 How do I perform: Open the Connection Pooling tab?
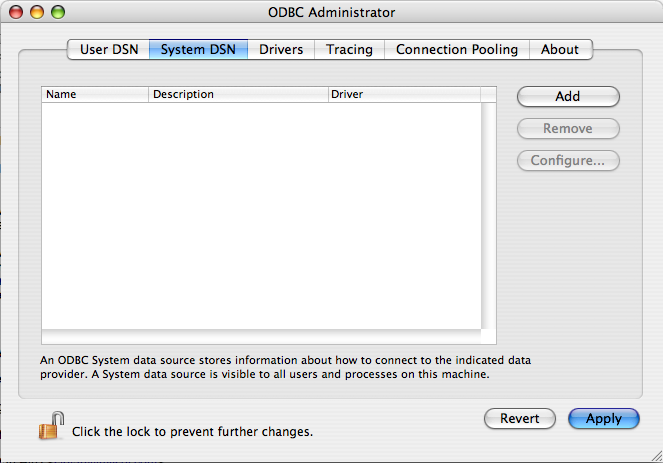click(457, 49)
